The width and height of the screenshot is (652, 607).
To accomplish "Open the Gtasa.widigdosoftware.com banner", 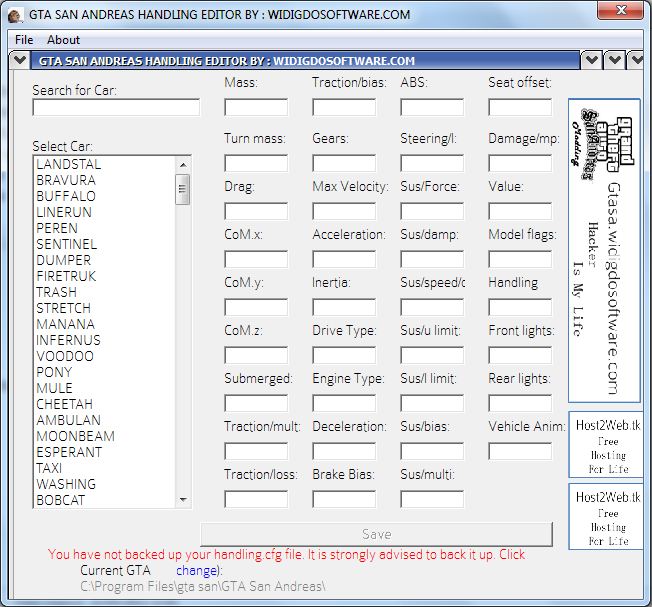I will 604,251.
